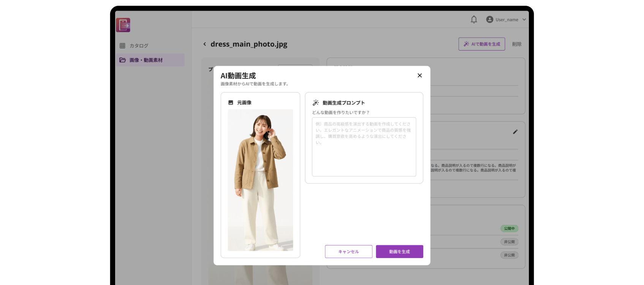Open the notifications bell

point(474,20)
